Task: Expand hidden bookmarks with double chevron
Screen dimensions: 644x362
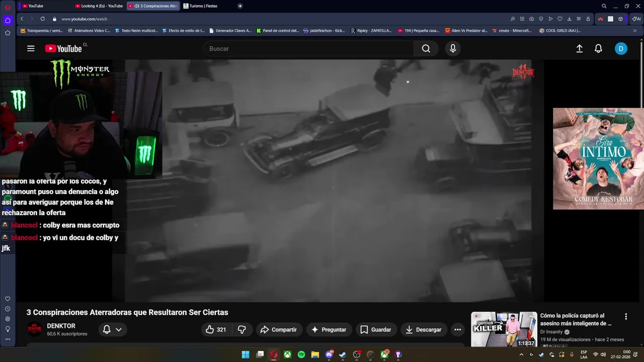Action: [x=634, y=31]
